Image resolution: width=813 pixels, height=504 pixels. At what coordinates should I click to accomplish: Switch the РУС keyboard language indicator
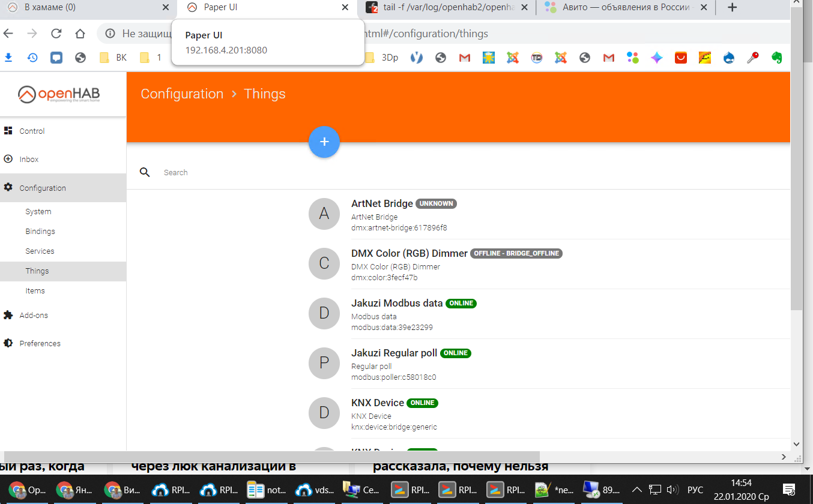(695, 489)
